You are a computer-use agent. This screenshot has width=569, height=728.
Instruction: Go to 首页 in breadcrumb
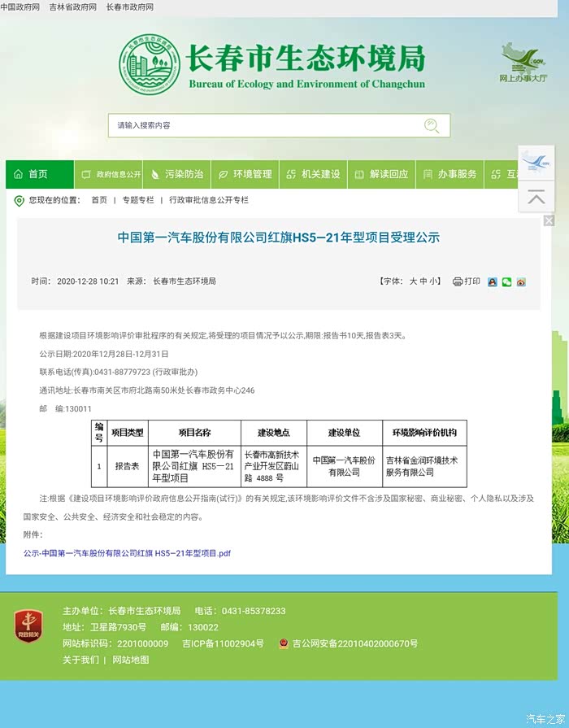pos(99,200)
